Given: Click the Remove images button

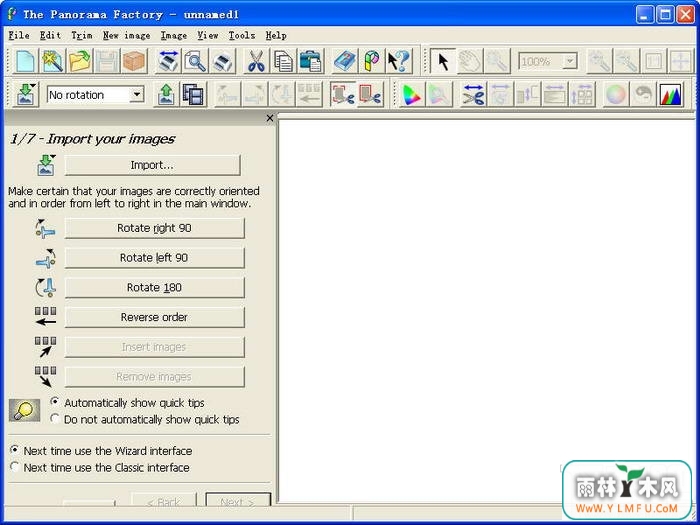Looking at the screenshot, I should (154, 377).
